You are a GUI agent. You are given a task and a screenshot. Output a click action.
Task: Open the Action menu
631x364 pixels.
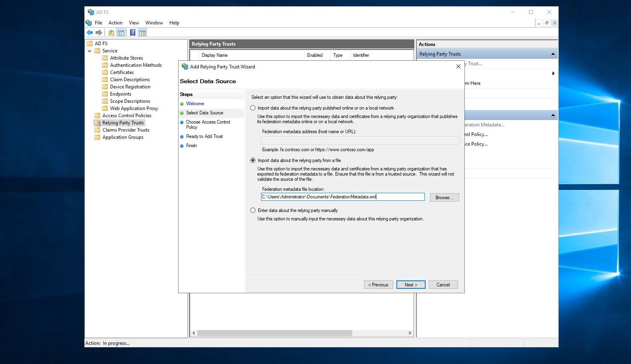[115, 23]
